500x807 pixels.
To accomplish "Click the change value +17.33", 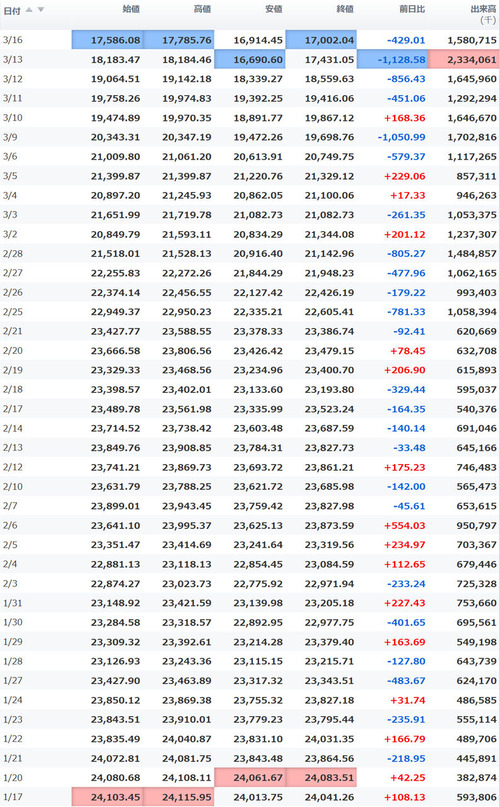I will click(x=408, y=196).
